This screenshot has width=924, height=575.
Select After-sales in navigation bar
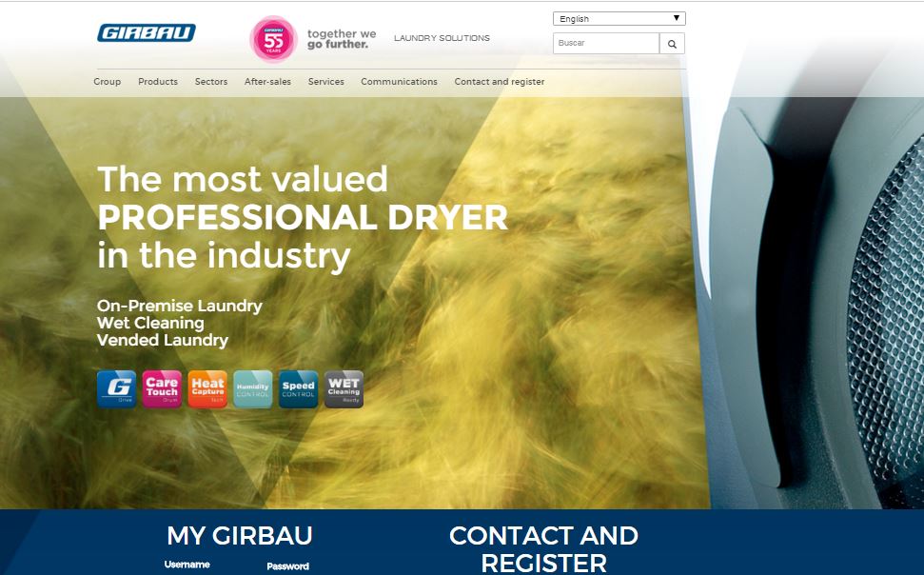267,82
